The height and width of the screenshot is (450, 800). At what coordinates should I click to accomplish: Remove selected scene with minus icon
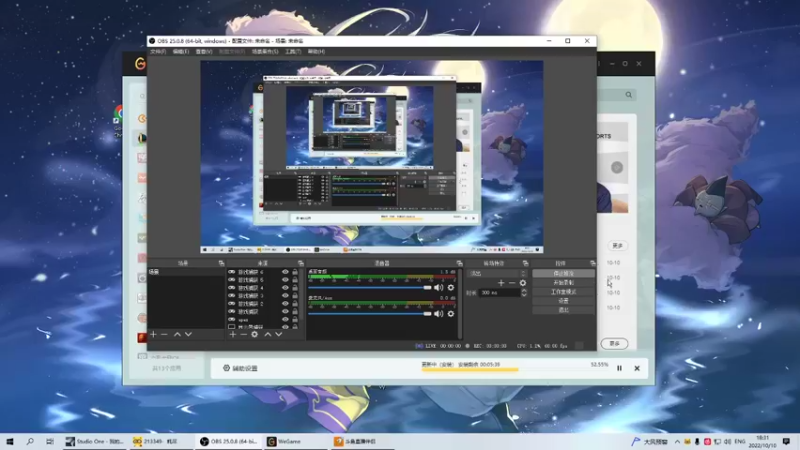tap(164, 334)
